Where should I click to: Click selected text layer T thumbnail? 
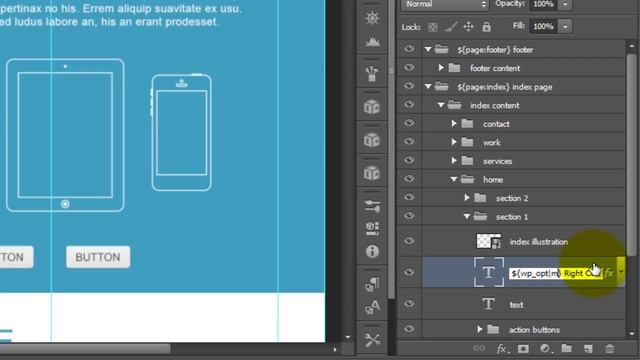pyautogui.click(x=489, y=272)
